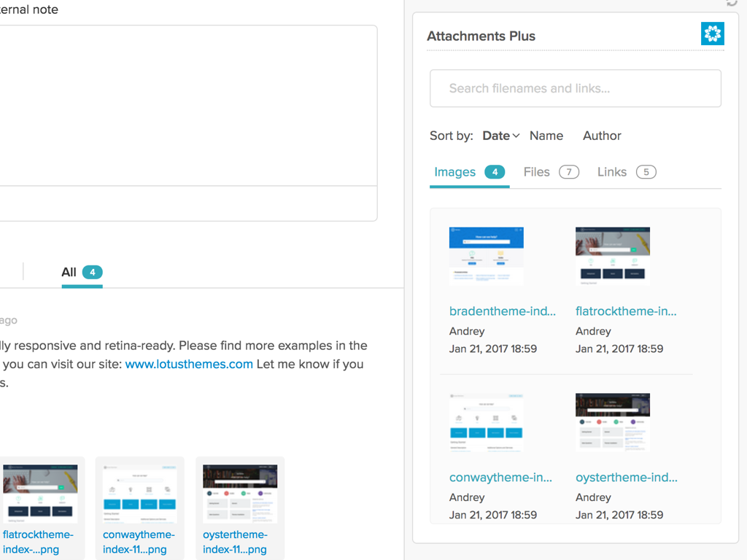This screenshot has width=747, height=560.
Task: Open the oystertheme-ind... filename link
Action: click(x=626, y=477)
